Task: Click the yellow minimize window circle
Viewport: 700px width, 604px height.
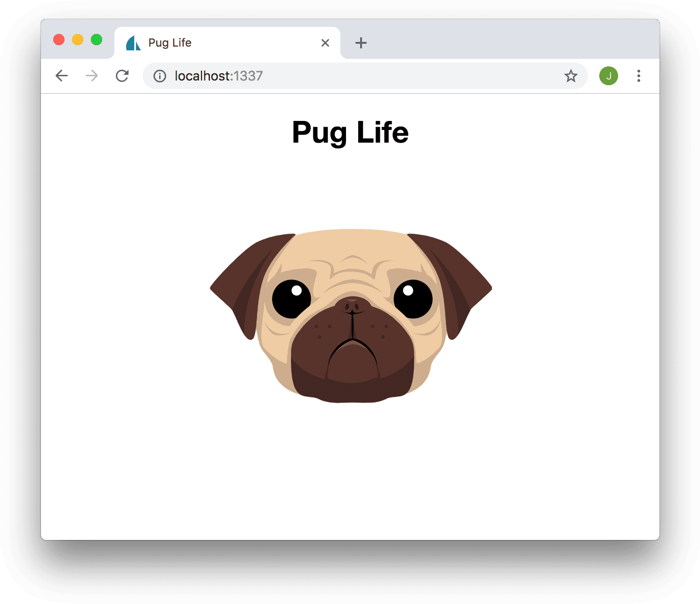Action: coord(77,40)
